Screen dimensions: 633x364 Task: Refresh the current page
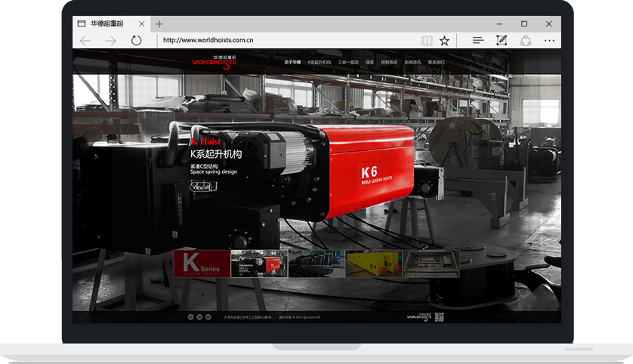click(136, 41)
